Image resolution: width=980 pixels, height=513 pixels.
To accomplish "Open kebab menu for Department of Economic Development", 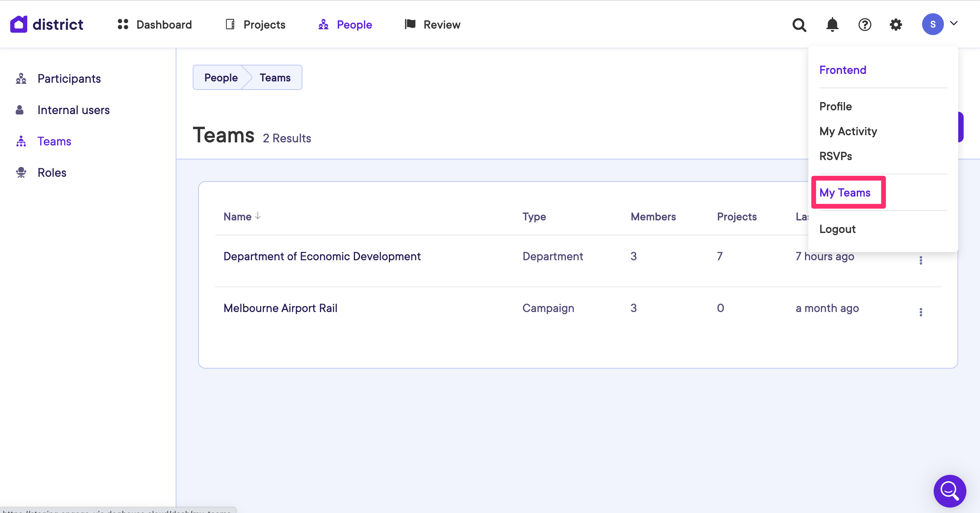I will tap(921, 260).
